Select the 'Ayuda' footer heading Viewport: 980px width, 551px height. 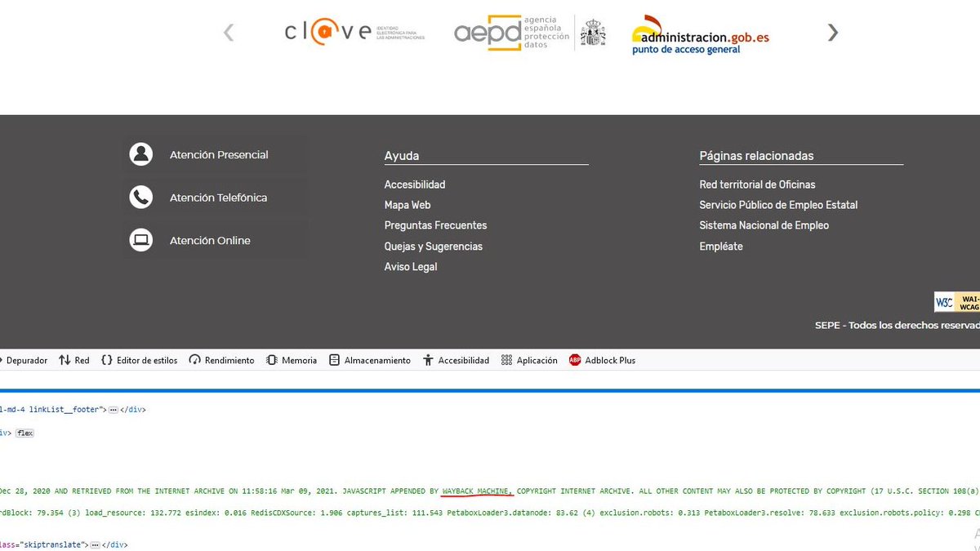click(x=402, y=156)
